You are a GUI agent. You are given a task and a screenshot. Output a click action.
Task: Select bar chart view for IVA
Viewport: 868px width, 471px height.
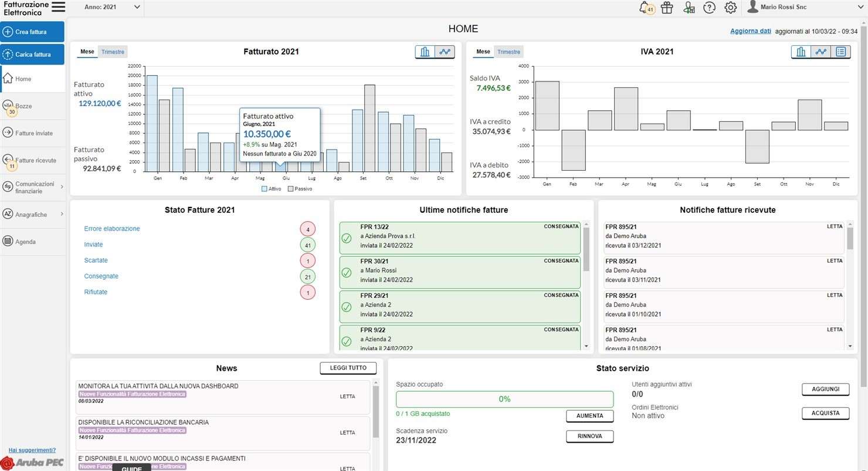click(801, 52)
